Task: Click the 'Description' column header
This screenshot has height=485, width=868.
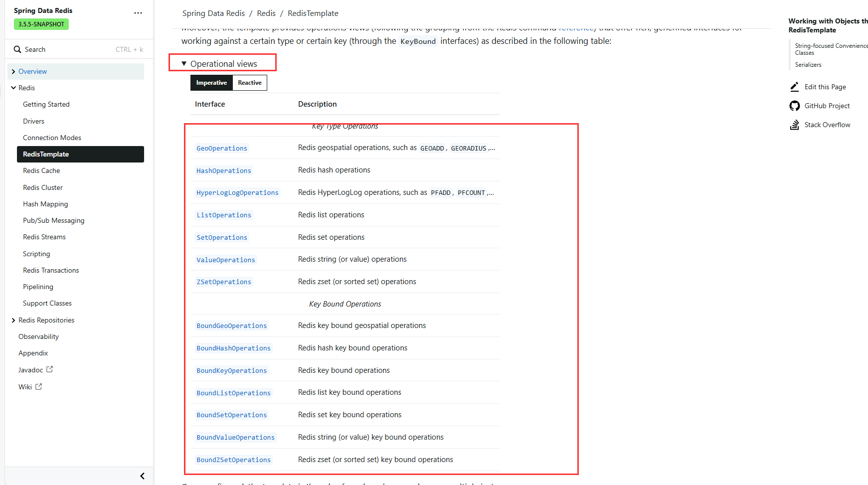Action: pyautogui.click(x=318, y=104)
